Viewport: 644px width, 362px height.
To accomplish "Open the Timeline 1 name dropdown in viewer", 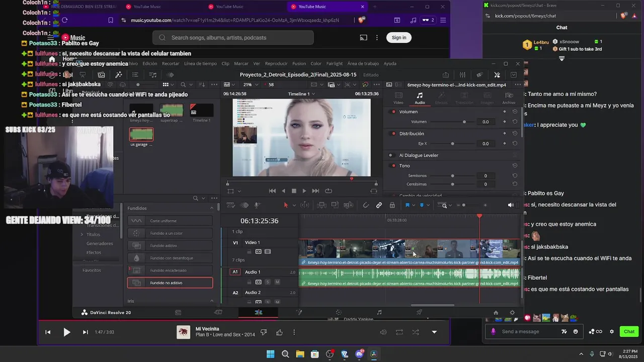I will click(302, 94).
